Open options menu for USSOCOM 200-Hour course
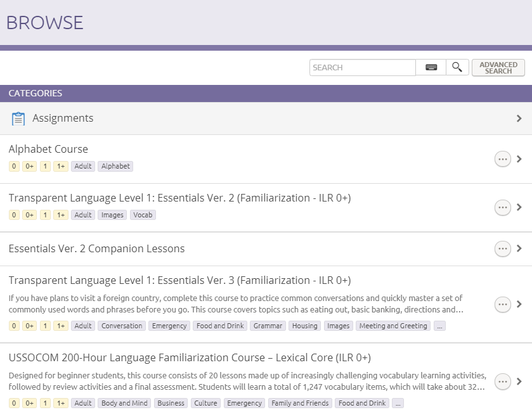 point(502,382)
